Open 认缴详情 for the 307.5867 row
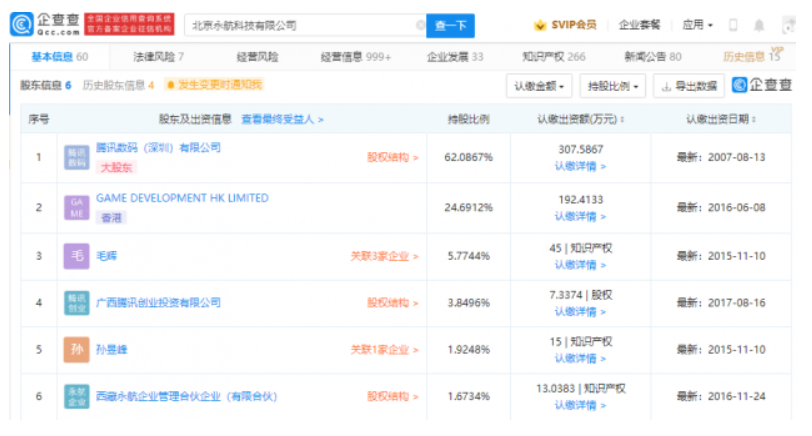Screen dimensions: 812x436 coord(580,166)
